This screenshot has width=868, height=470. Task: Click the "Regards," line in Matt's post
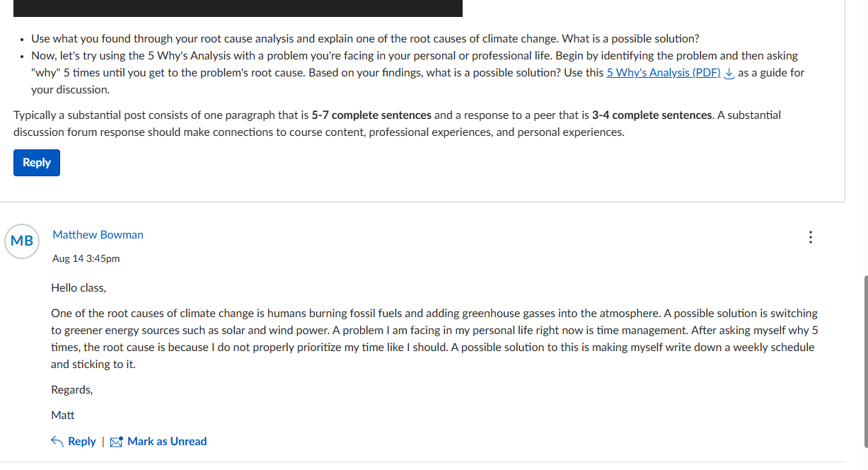coord(71,389)
